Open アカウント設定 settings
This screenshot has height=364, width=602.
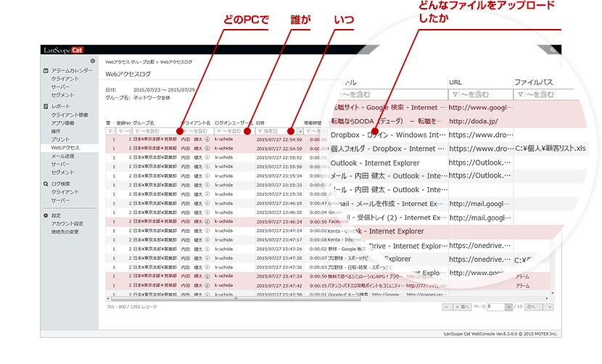click(67, 223)
